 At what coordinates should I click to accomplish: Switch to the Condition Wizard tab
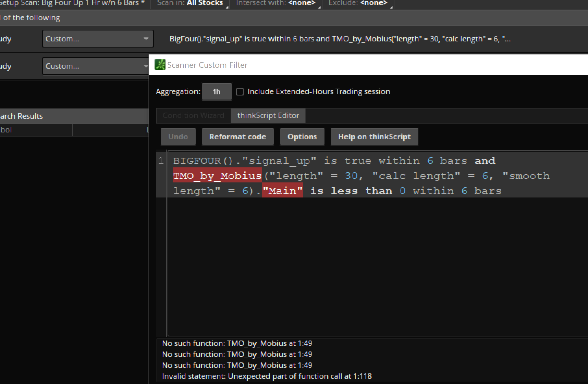click(x=194, y=116)
